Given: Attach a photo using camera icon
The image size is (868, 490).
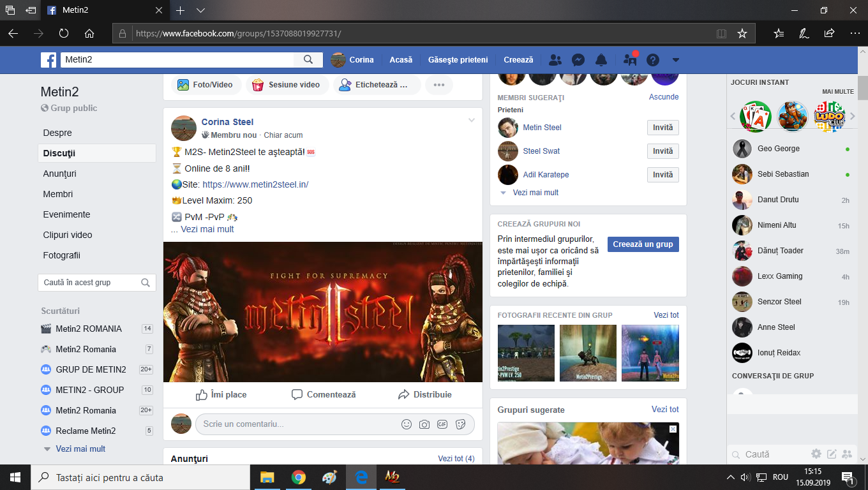Looking at the screenshot, I should pyautogui.click(x=424, y=424).
